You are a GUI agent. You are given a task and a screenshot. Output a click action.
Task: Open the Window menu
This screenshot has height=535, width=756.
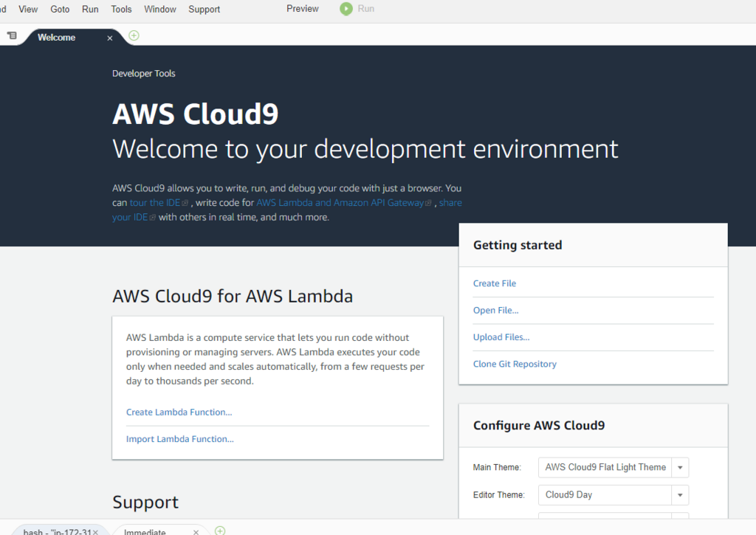click(x=160, y=9)
